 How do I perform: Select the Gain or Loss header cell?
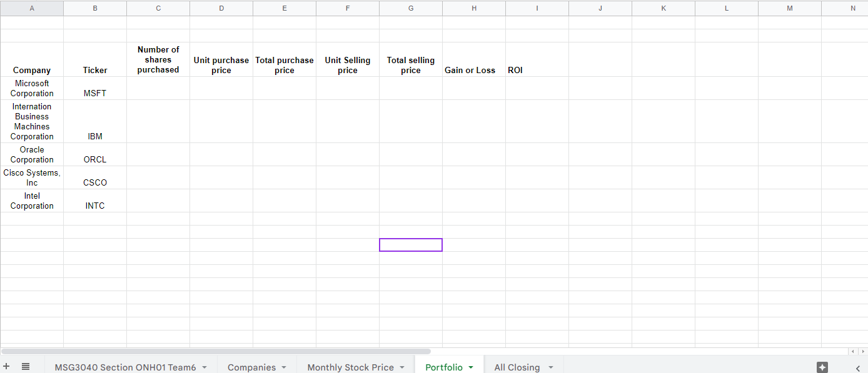tap(474, 59)
